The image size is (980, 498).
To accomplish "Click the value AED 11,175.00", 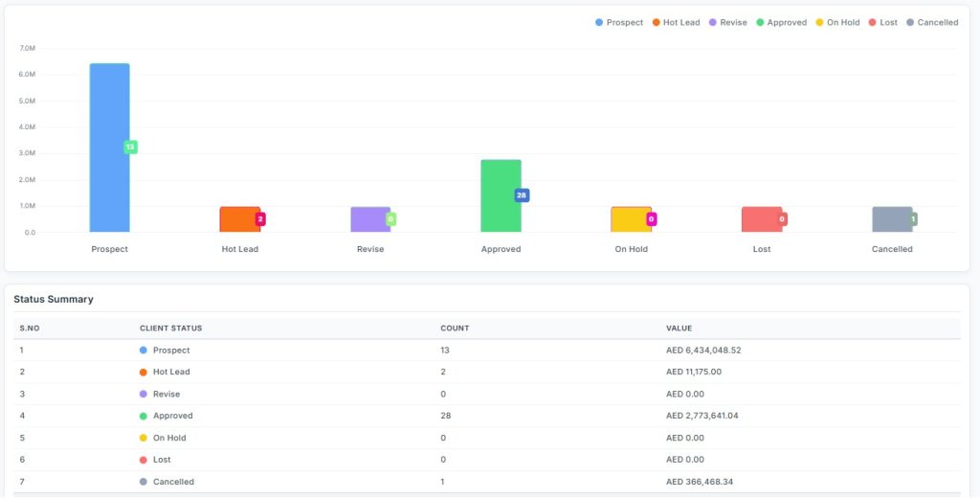I will [x=694, y=372].
